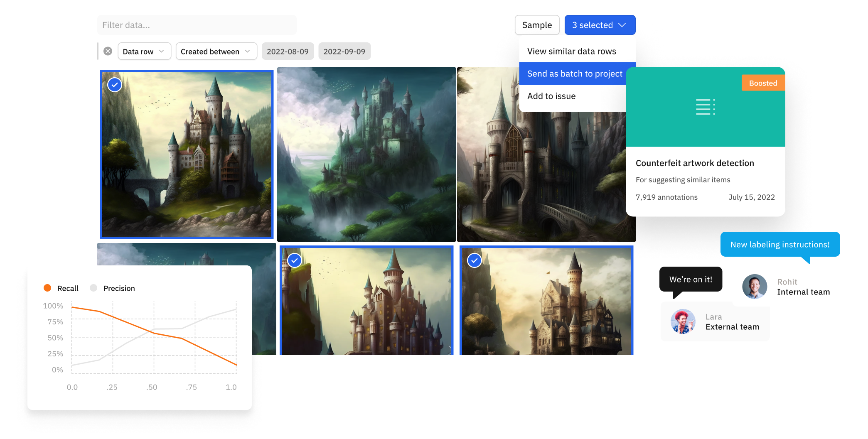Click the chevron on the 3 selected button

pyautogui.click(x=622, y=25)
